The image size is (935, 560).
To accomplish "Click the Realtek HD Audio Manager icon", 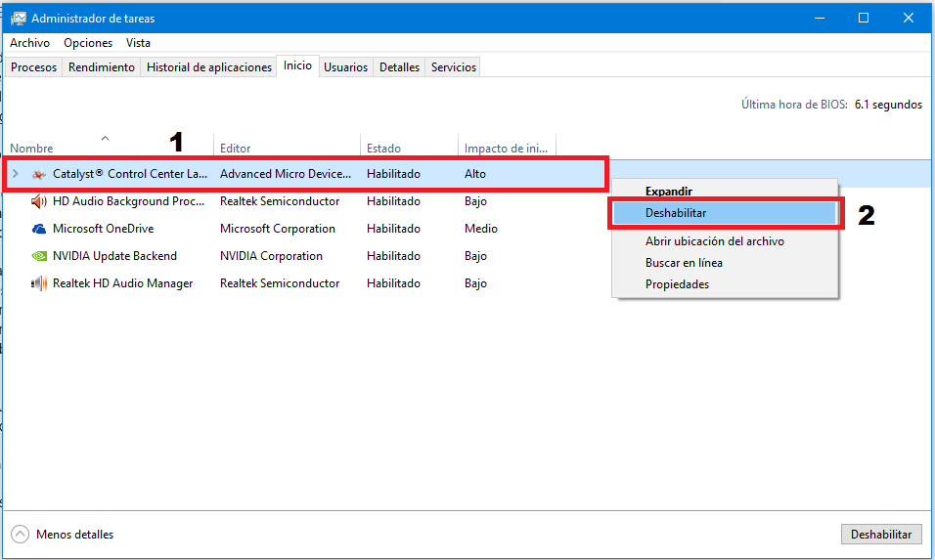I will (39, 283).
